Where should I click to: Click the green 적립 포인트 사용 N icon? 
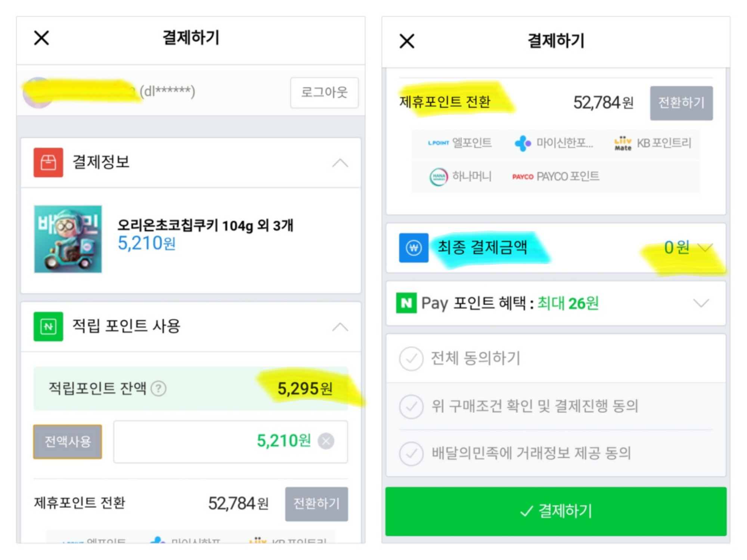click(48, 327)
